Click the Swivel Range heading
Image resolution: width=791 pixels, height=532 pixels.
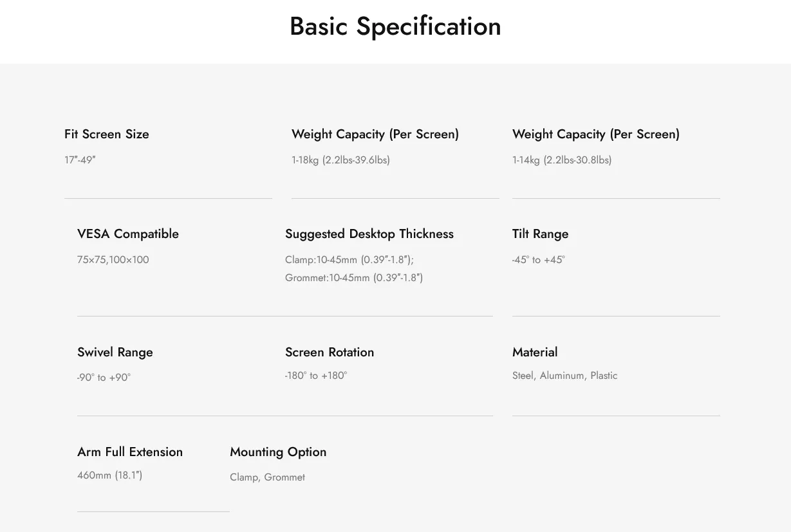click(115, 353)
